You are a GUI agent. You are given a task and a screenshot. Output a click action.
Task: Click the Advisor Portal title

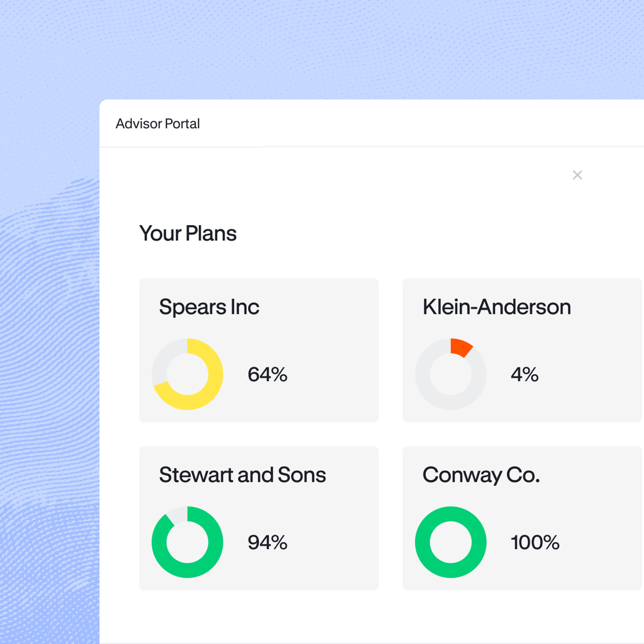coord(158,124)
